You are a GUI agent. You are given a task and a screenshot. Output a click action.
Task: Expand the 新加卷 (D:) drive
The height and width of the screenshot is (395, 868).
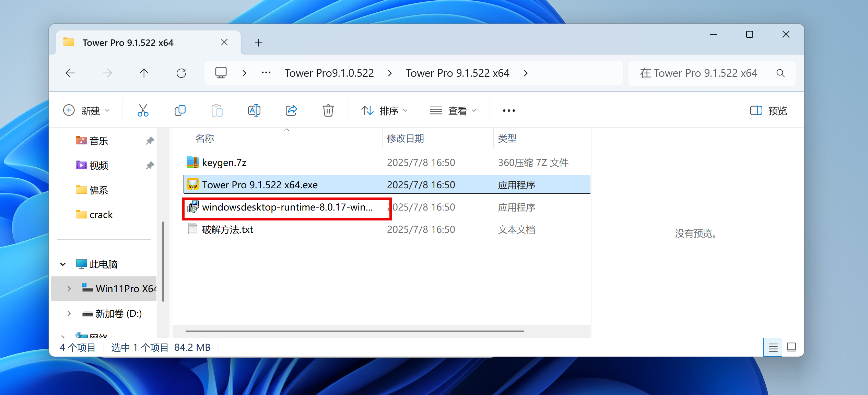tap(69, 313)
